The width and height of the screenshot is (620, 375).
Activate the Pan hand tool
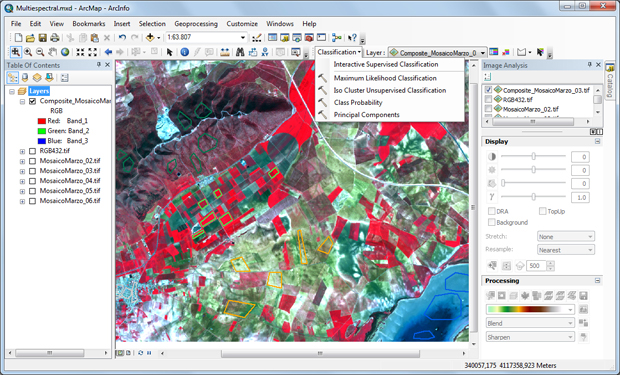click(x=52, y=52)
